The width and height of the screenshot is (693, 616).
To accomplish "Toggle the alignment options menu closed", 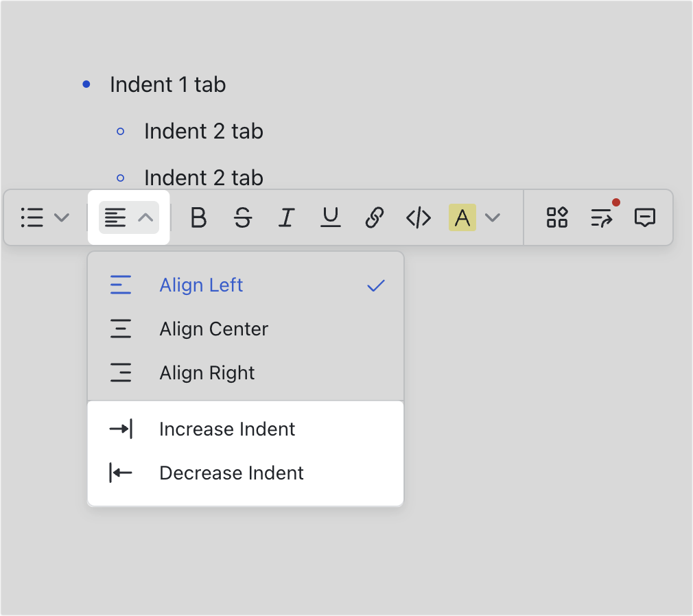I will pyautogui.click(x=145, y=217).
